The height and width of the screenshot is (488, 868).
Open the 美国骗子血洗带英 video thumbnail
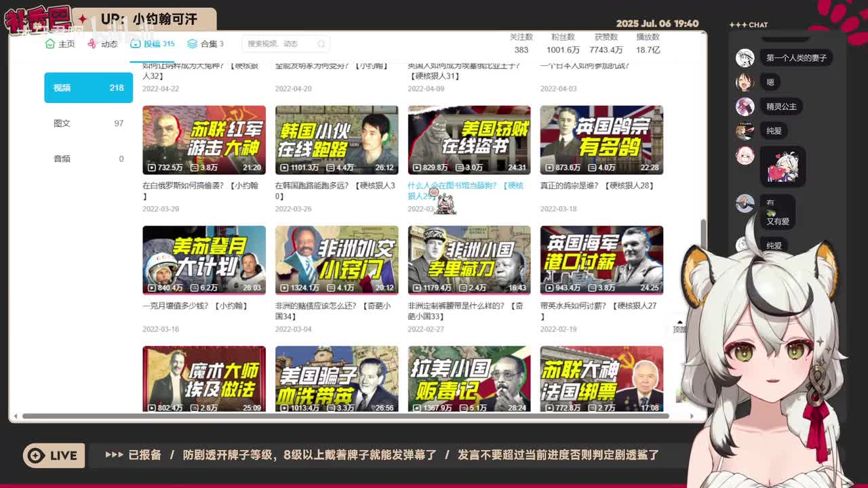pyautogui.click(x=336, y=379)
